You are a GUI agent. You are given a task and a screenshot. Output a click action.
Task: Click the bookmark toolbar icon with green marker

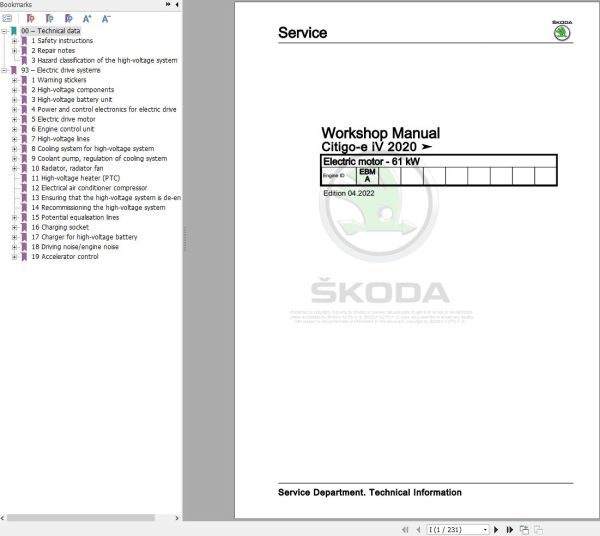click(49, 18)
